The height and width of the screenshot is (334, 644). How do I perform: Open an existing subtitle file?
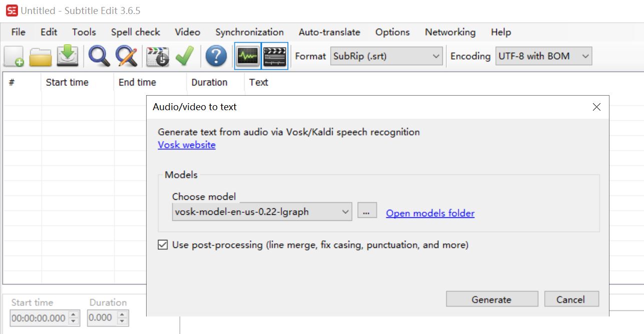coord(40,56)
